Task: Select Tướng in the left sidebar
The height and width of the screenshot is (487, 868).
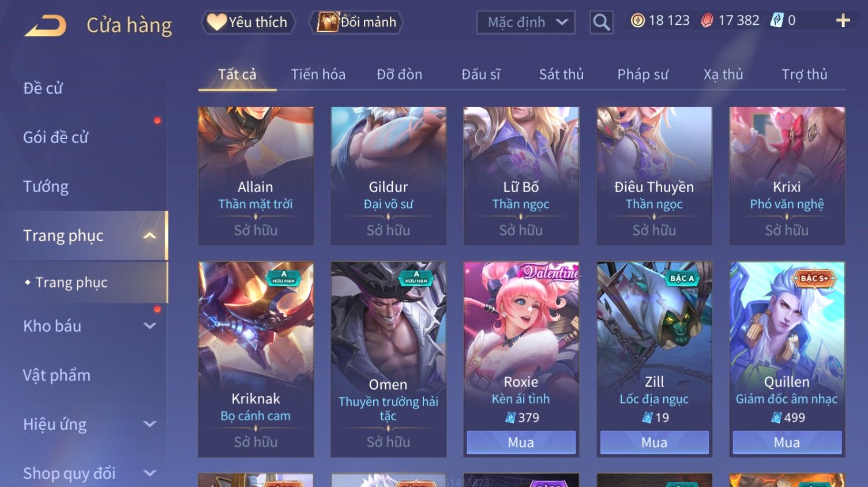Action: [x=46, y=186]
